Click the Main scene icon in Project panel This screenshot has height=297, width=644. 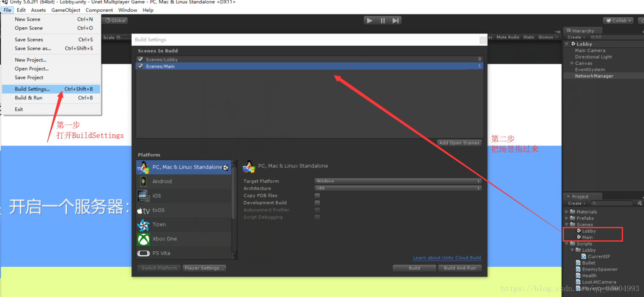point(579,237)
